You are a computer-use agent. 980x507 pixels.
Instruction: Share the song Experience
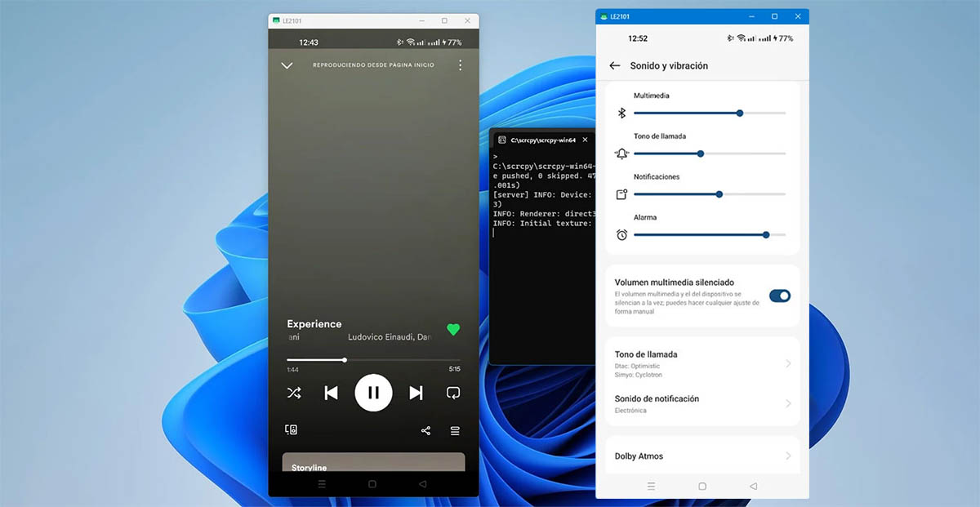point(425,430)
